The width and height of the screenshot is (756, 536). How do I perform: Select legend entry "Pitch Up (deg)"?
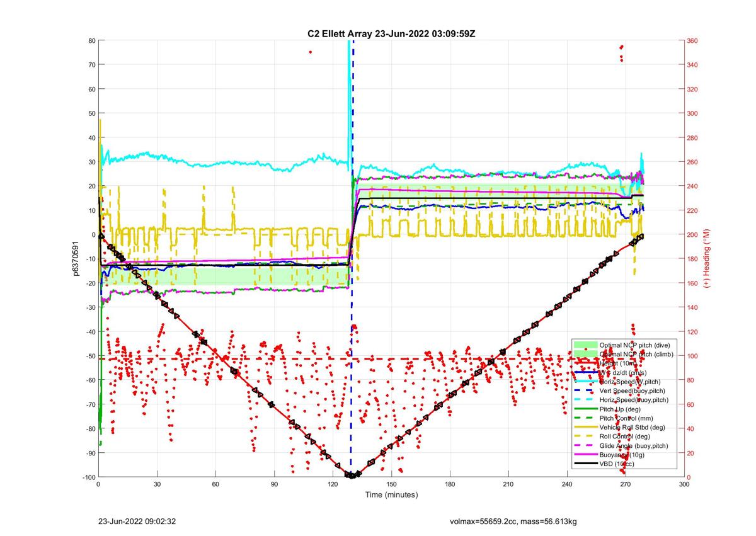click(x=620, y=409)
